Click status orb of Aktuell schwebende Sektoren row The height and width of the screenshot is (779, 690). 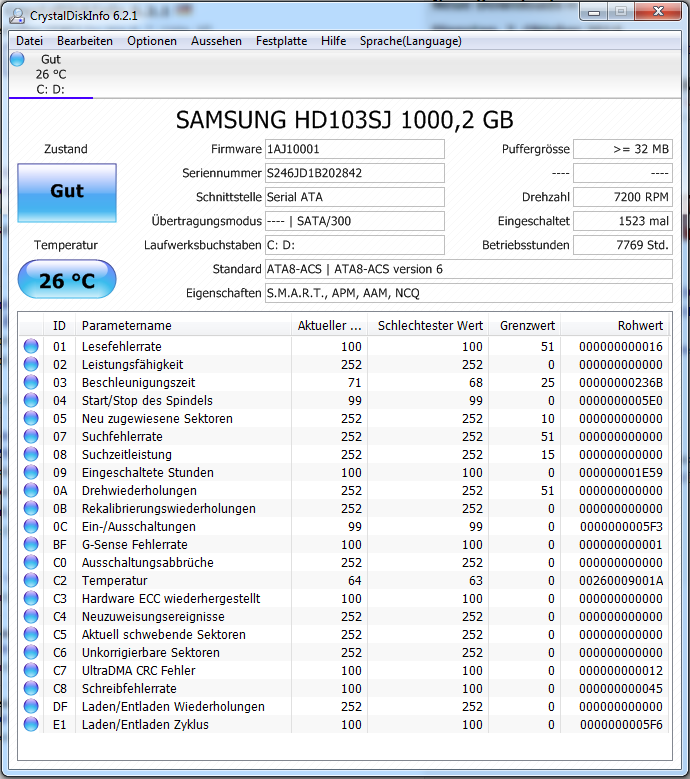31,634
